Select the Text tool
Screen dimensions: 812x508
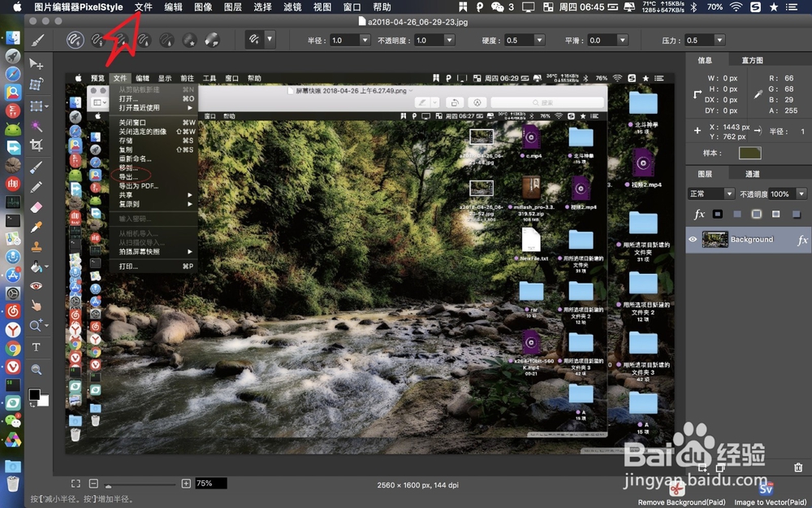pyautogui.click(x=37, y=347)
